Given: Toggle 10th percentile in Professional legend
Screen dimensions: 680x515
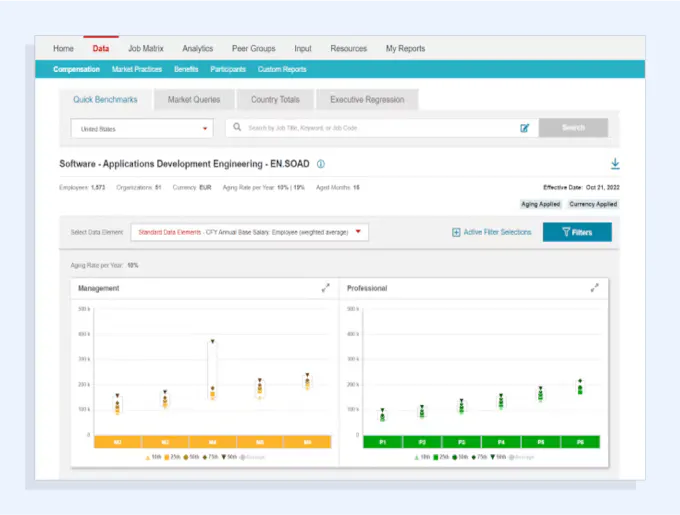Looking at the screenshot, I should click(422, 457).
